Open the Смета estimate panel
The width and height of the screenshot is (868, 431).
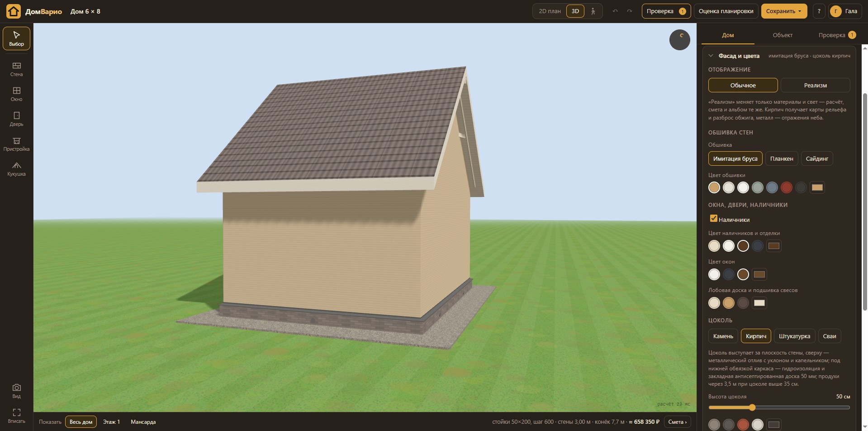677,421
